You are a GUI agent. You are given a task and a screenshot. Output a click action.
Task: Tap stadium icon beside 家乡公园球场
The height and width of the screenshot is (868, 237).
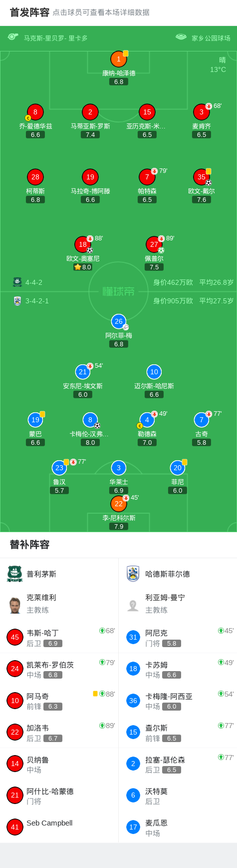[181, 37]
